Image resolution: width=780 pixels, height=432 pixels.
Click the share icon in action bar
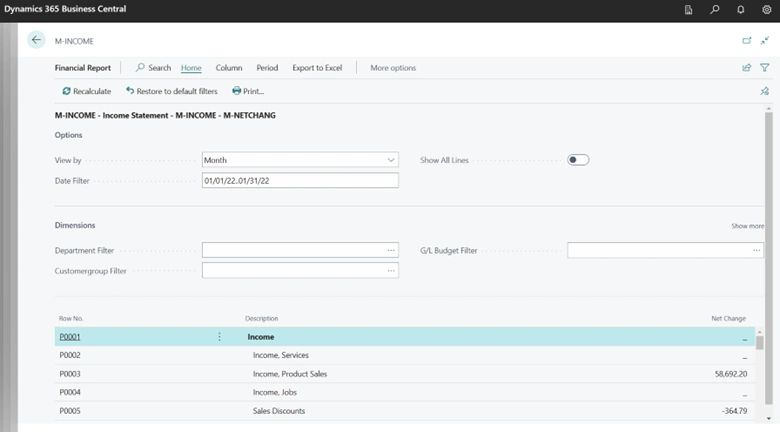click(x=747, y=68)
